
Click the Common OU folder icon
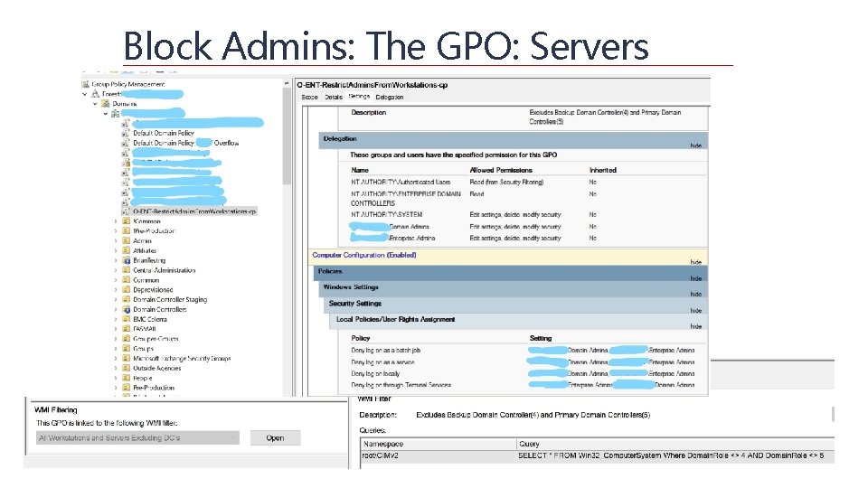(x=127, y=280)
